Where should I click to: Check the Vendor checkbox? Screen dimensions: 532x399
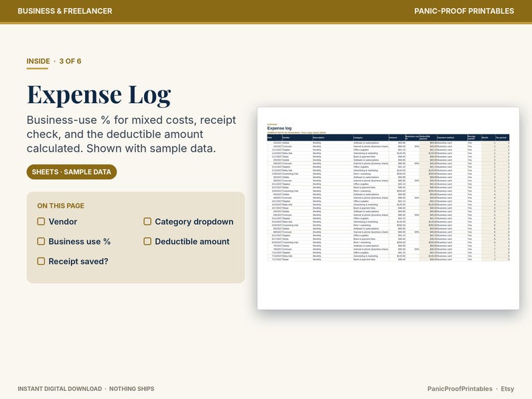tap(41, 222)
